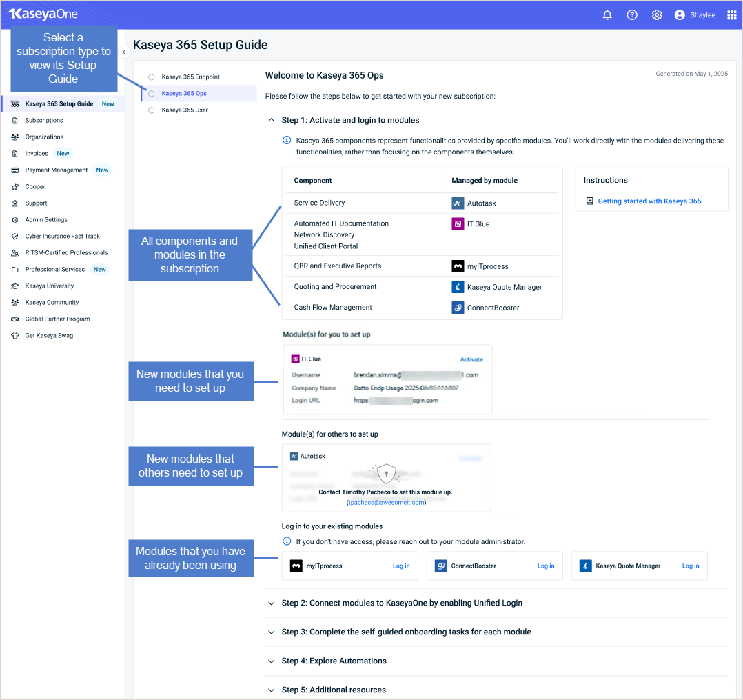Screen dimensions: 743x700
Task: Select the Kaseya 365 Ops radio option
Action: click(151, 93)
